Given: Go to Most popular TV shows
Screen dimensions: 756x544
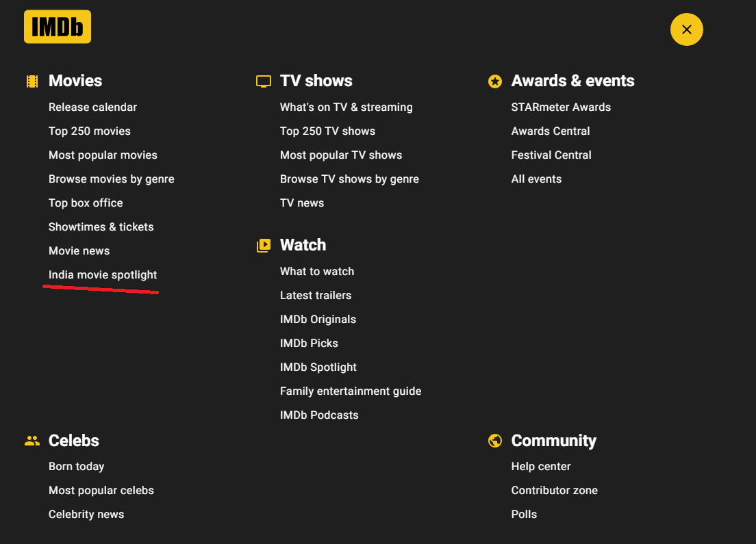Looking at the screenshot, I should click(341, 155).
